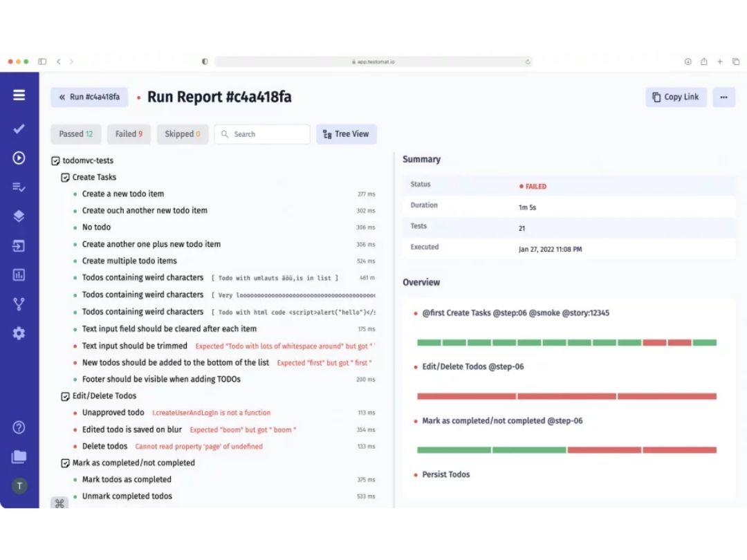Click the browser privacy shield icon

205,62
